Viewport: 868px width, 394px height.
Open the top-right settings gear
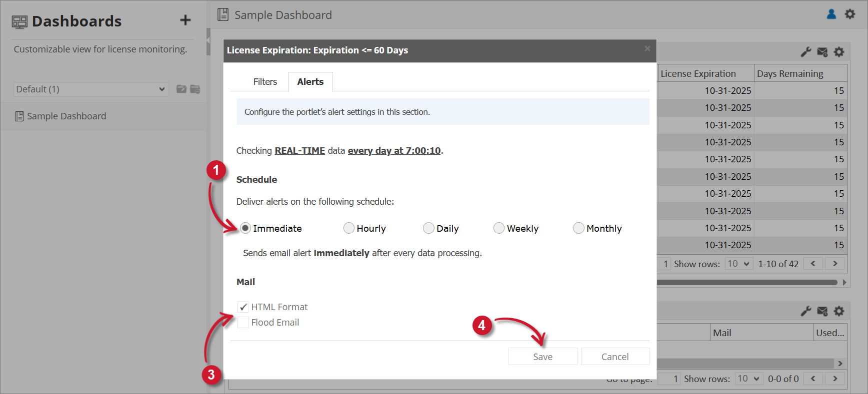coord(850,14)
